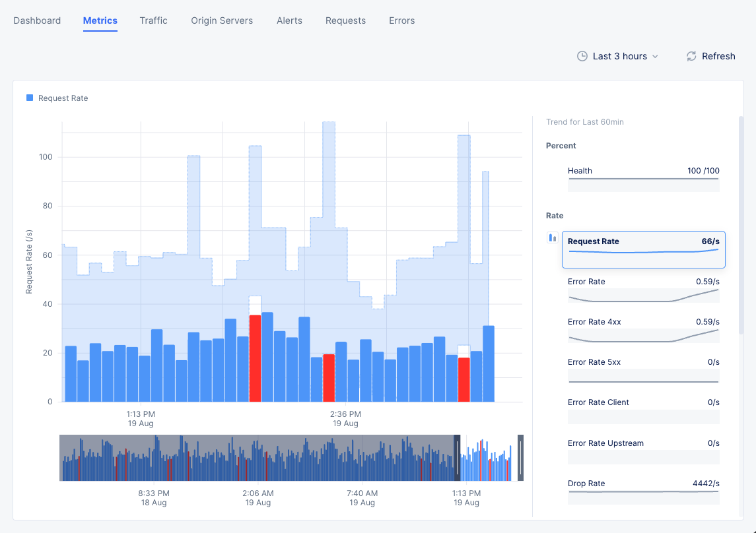
Task: Click a red error bar in the chart
Action: tap(254, 356)
